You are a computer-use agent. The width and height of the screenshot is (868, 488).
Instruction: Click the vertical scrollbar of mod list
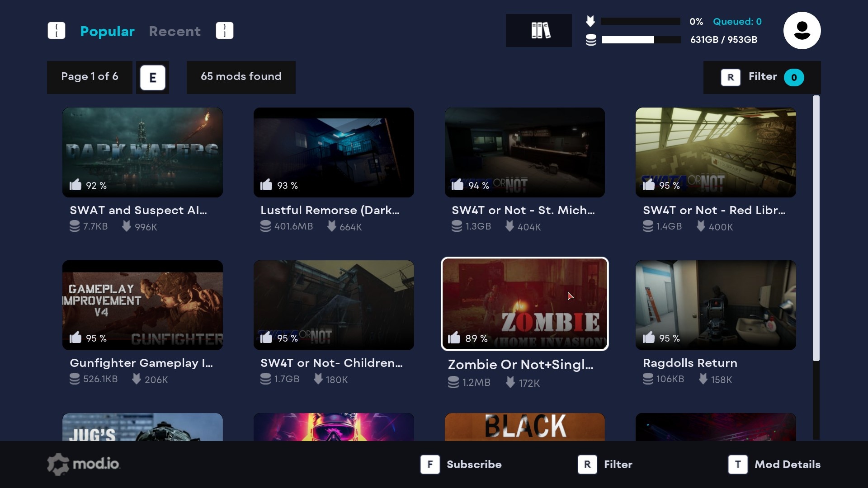click(x=816, y=228)
